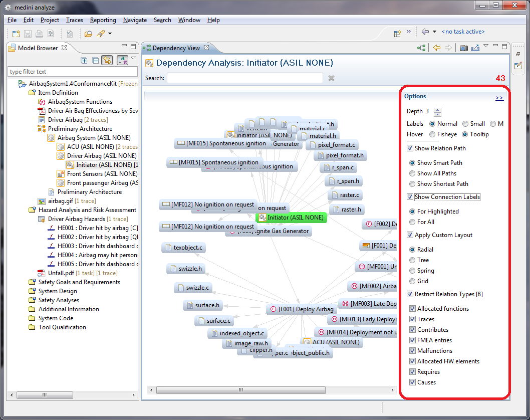Screen dimensions: 530x420
Task: Click the Open Perspective icon
Action: pyautogui.click(x=397, y=34)
